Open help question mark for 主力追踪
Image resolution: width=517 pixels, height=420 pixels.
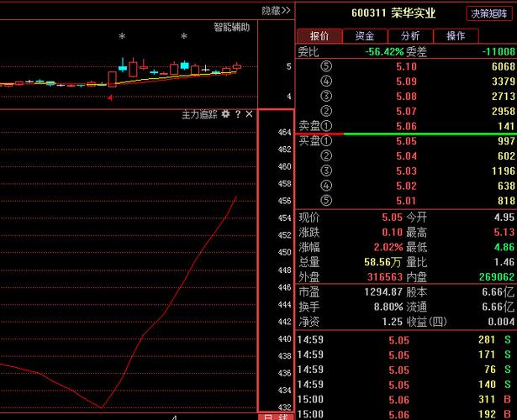[238, 114]
